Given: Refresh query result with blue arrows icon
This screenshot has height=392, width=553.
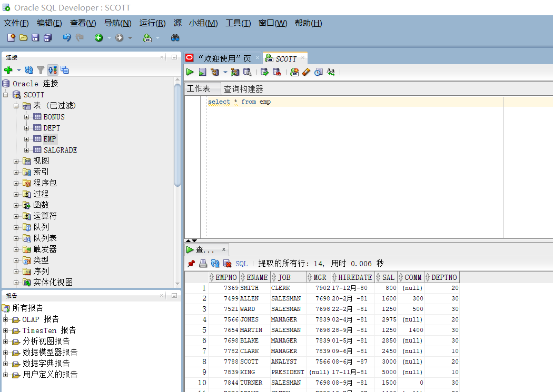Looking at the screenshot, I should pyautogui.click(x=215, y=264).
